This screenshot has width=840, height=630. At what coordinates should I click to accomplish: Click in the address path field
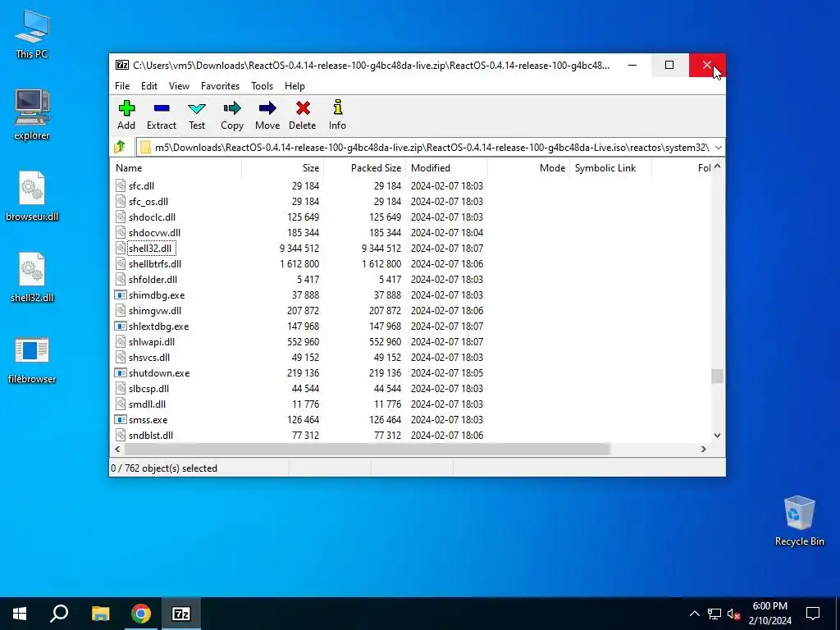[426, 148]
